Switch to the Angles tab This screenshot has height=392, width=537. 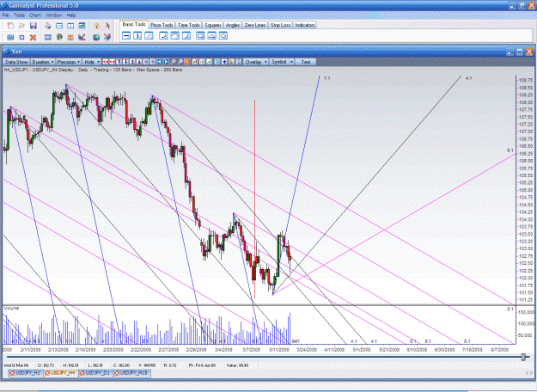click(233, 25)
